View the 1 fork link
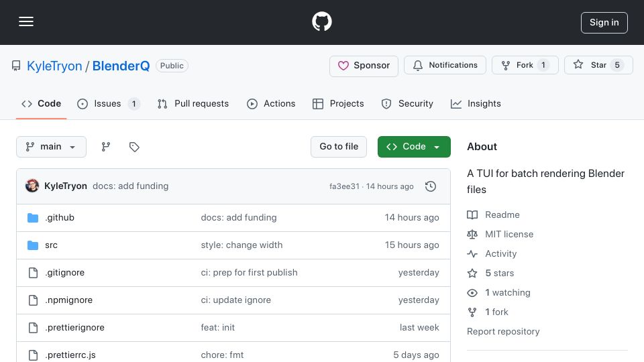The width and height of the screenshot is (644, 362). point(496,312)
